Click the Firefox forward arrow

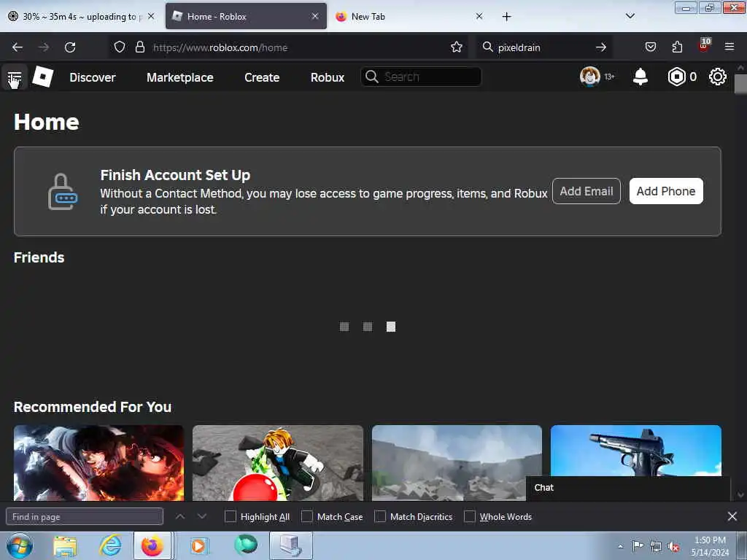(x=44, y=47)
